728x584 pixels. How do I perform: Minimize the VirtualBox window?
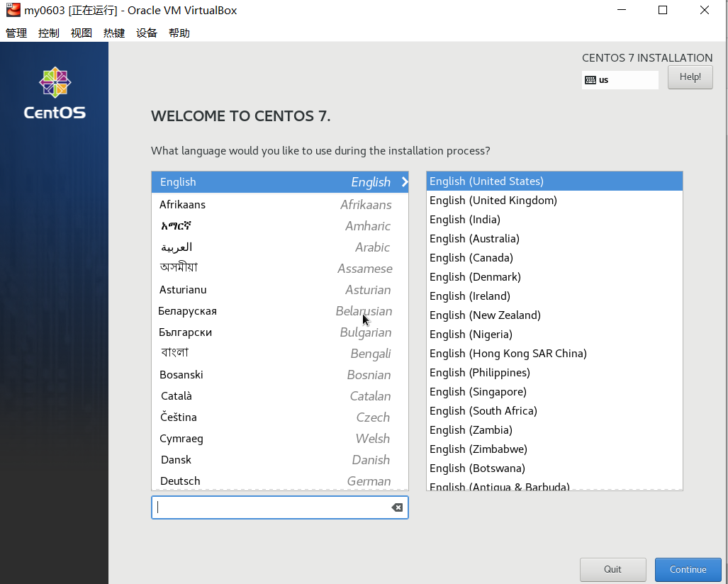pos(622,10)
